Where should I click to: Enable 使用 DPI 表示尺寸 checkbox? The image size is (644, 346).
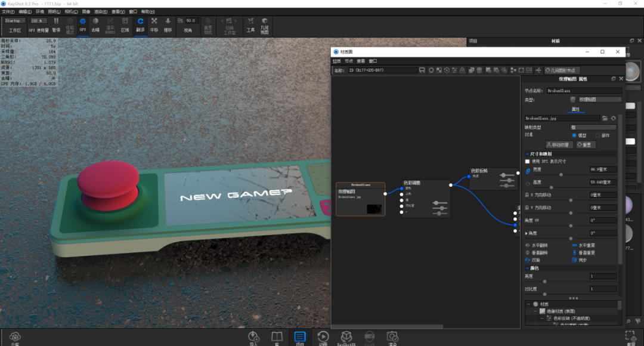[527, 162]
